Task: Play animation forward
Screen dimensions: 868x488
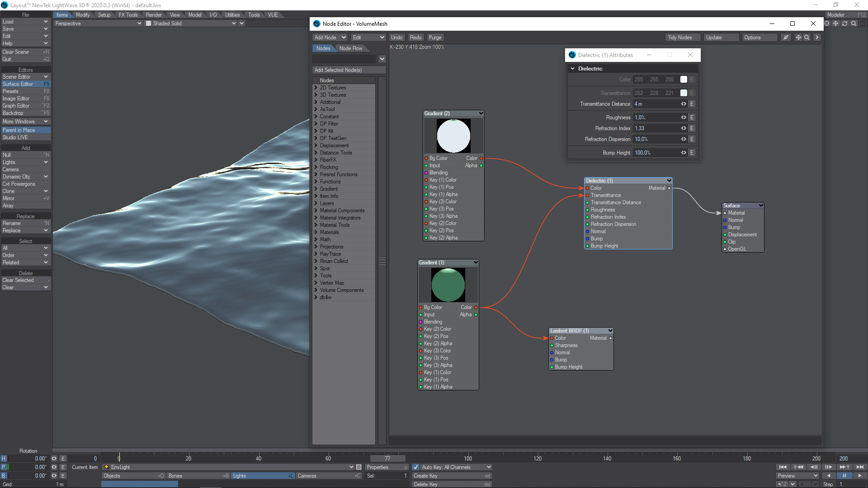Action: (860, 476)
